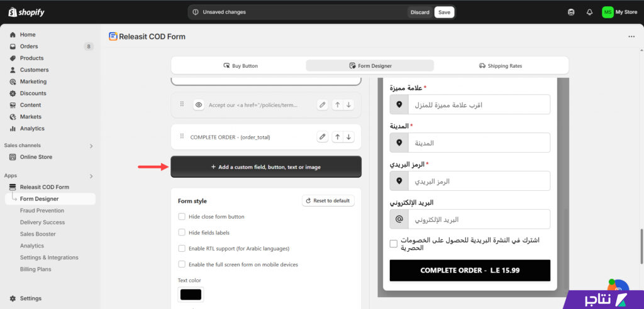The width and height of the screenshot is (644, 309).
Task: Open Delivery Success in sidebar
Action: click(x=42, y=222)
